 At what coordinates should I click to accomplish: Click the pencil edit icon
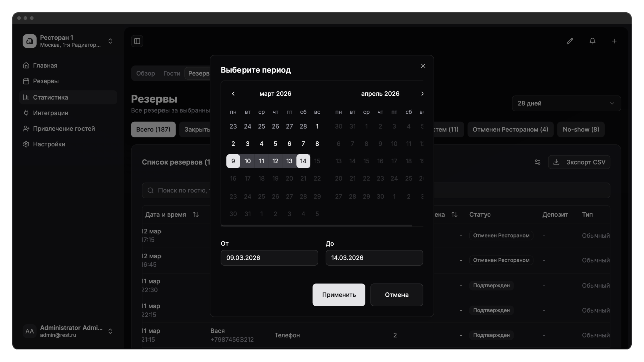coord(570,41)
